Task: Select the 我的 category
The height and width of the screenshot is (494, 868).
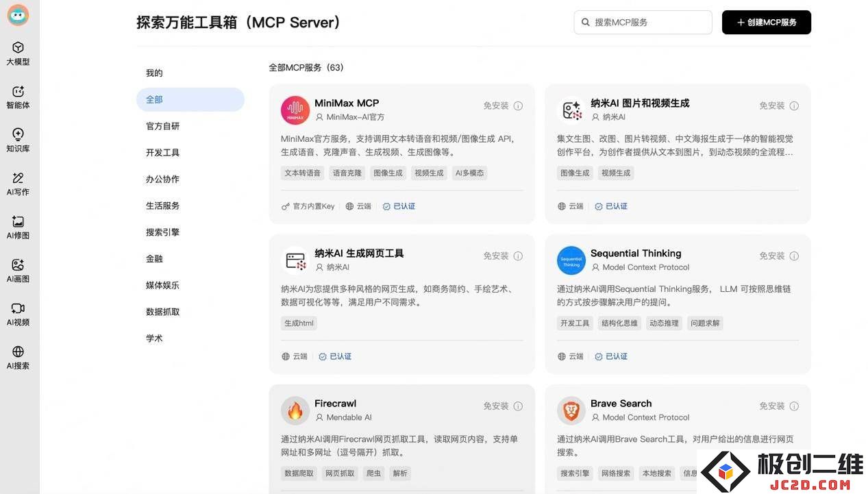Action: pyautogui.click(x=190, y=73)
